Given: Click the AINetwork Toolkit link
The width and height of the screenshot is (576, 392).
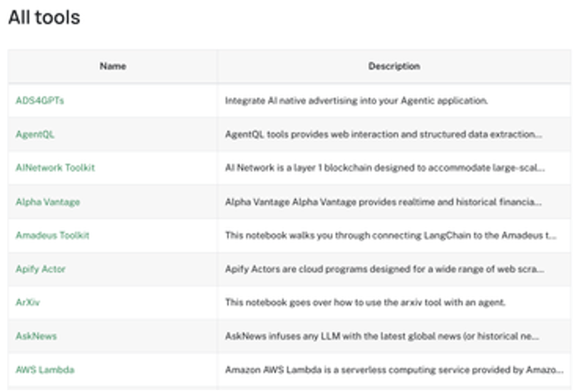Looking at the screenshot, I should coord(55,168).
